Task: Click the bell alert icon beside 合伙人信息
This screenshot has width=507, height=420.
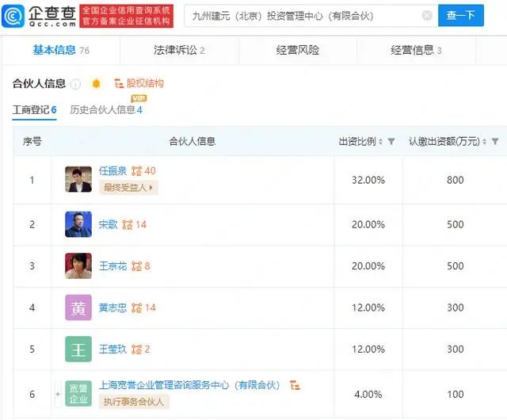Action: [97, 84]
